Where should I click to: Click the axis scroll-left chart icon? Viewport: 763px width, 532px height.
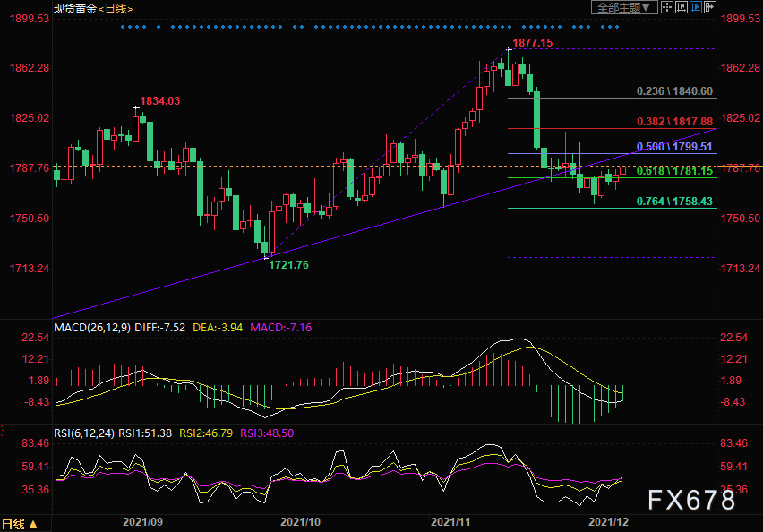tap(682, 7)
